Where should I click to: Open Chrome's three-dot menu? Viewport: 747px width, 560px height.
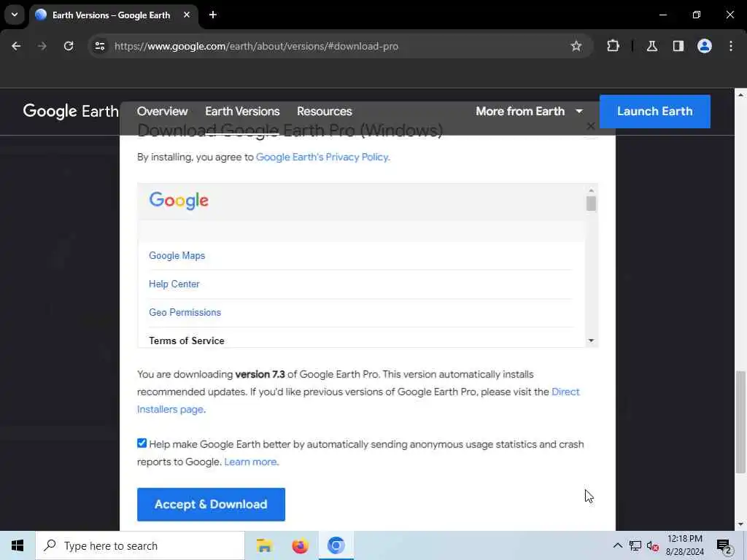tap(731, 46)
